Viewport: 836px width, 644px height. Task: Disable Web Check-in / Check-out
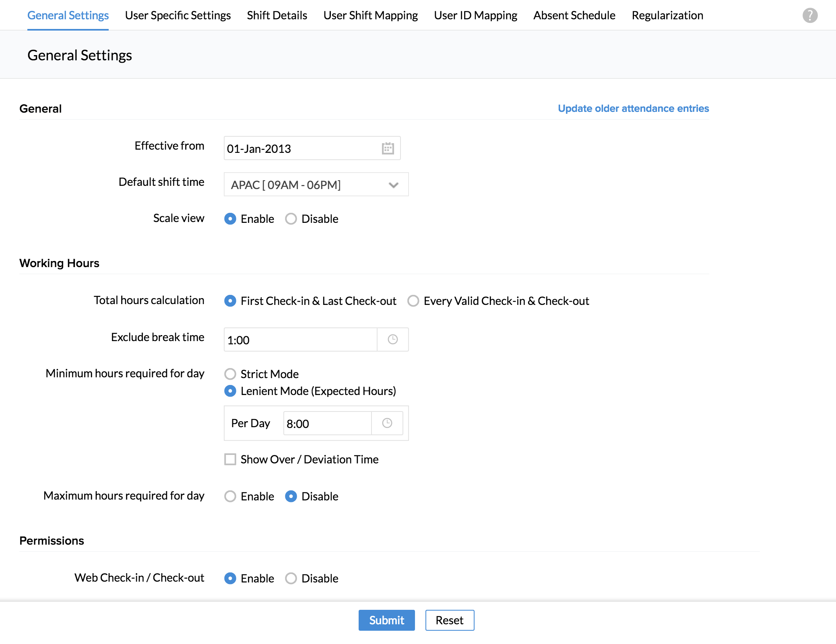(x=291, y=578)
